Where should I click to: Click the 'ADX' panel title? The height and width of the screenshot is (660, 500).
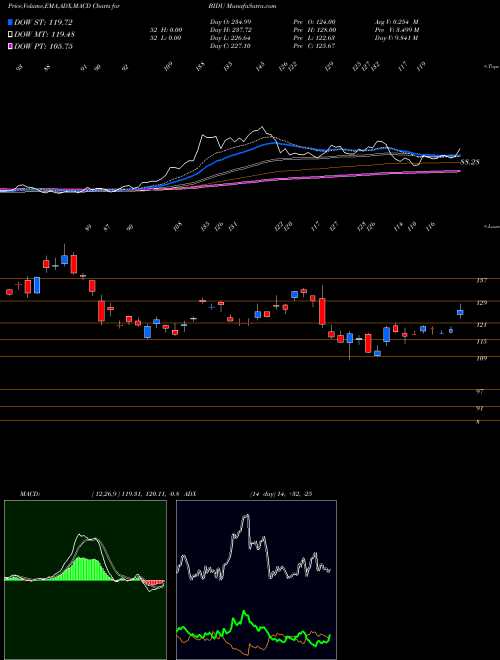[190, 494]
